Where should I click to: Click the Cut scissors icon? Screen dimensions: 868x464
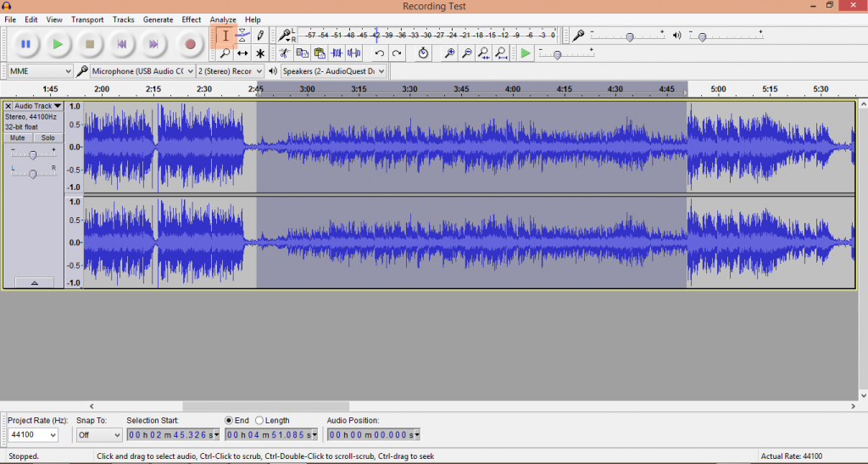pyautogui.click(x=285, y=53)
